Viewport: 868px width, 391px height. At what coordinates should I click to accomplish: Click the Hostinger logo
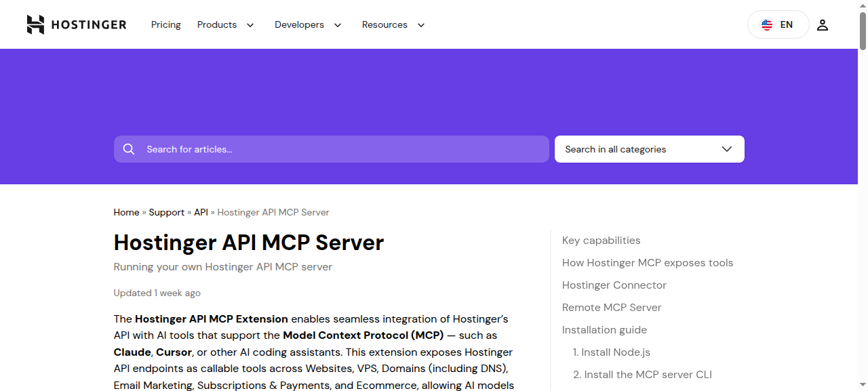coord(77,24)
